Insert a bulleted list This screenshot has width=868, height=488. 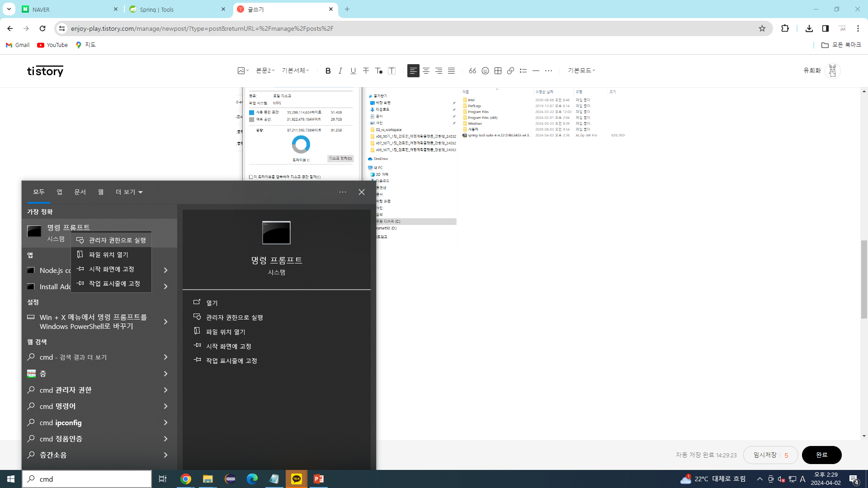click(523, 71)
